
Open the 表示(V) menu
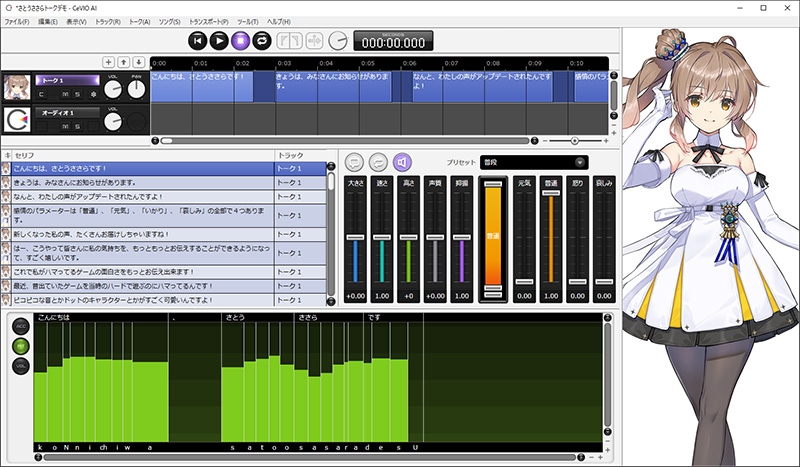(76, 22)
